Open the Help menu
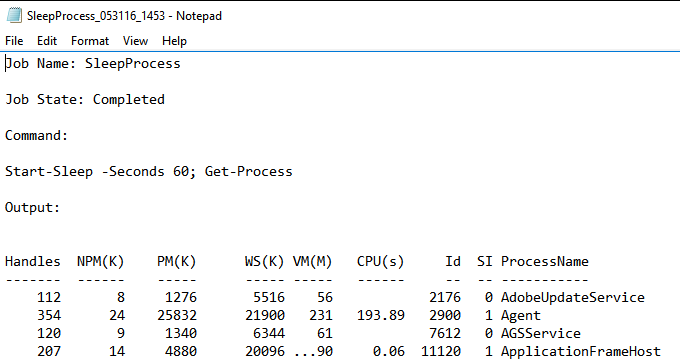680x362 pixels. (x=174, y=41)
